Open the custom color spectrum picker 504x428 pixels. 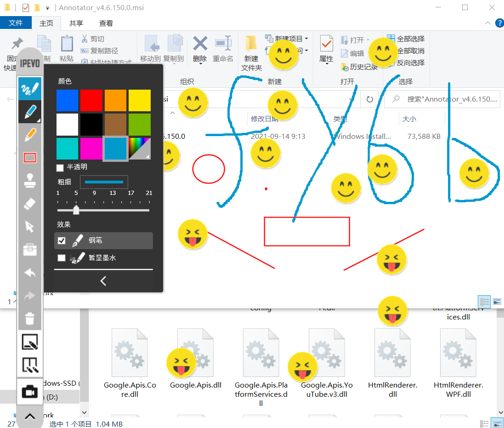pyautogui.click(x=140, y=148)
